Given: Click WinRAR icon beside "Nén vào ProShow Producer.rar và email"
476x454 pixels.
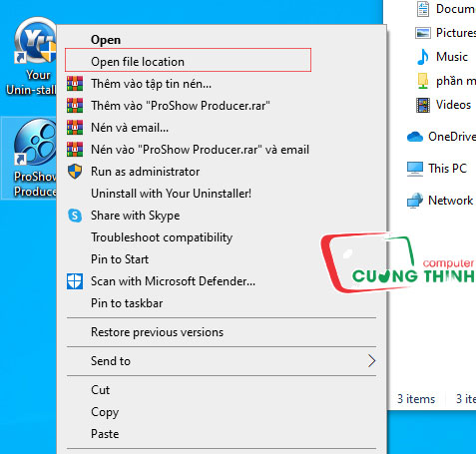Looking at the screenshot, I should (75, 150).
